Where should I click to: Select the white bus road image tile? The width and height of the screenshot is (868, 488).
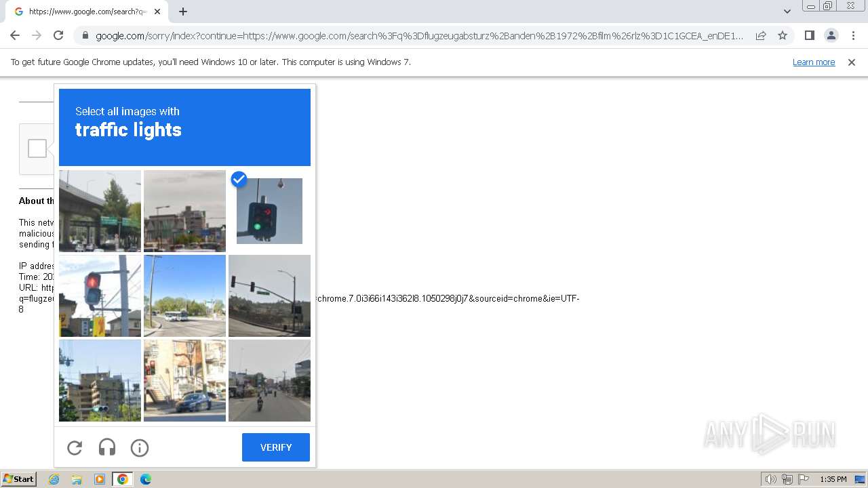(184, 296)
